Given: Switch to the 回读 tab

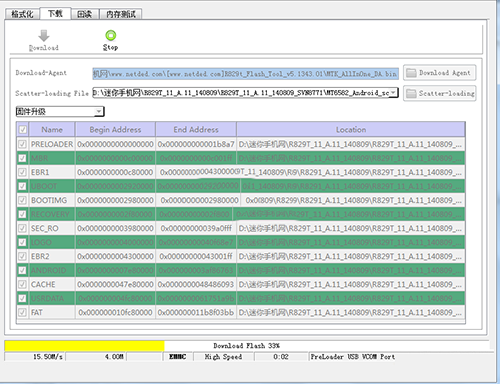Looking at the screenshot, I should pos(85,14).
